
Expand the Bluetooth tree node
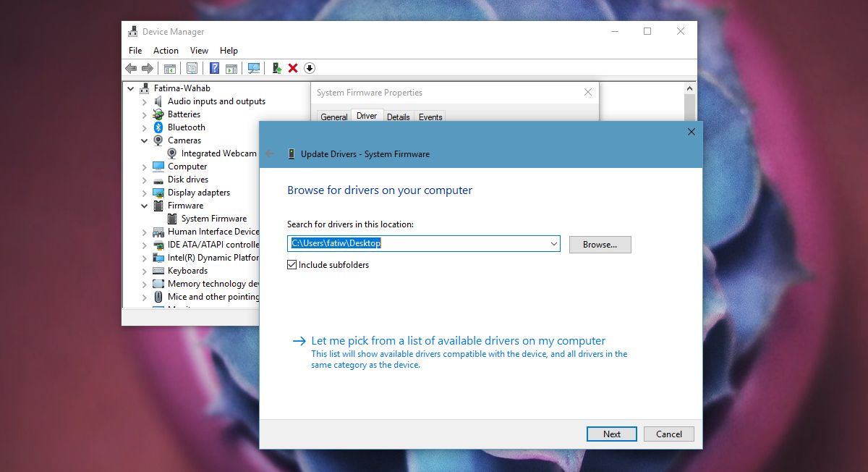(x=145, y=127)
